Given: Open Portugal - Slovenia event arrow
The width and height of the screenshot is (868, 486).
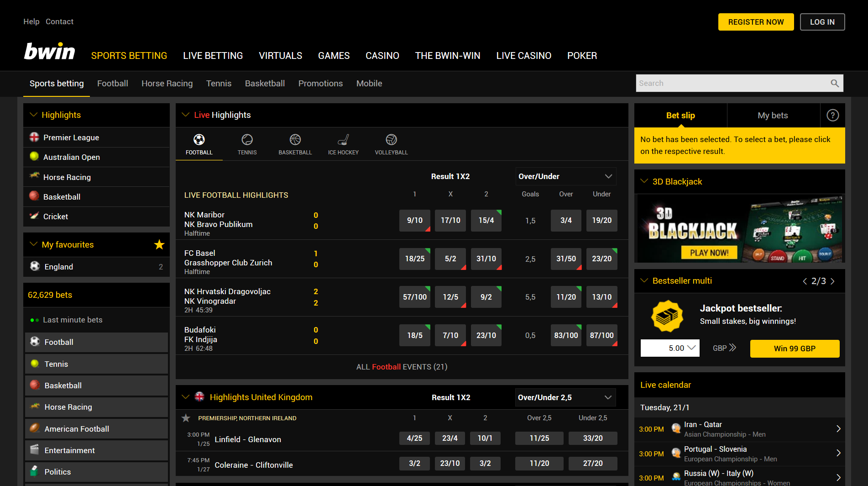Looking at the screenshot, I should pos(838,453).
